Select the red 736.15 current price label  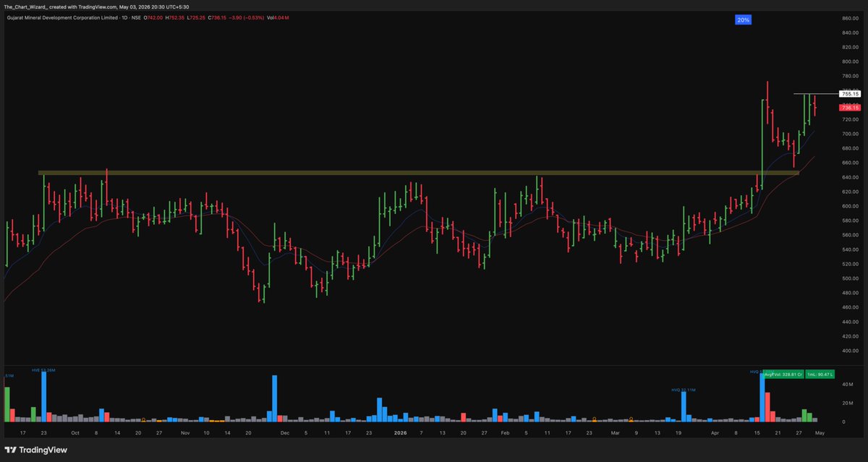(x=849, y=108)
